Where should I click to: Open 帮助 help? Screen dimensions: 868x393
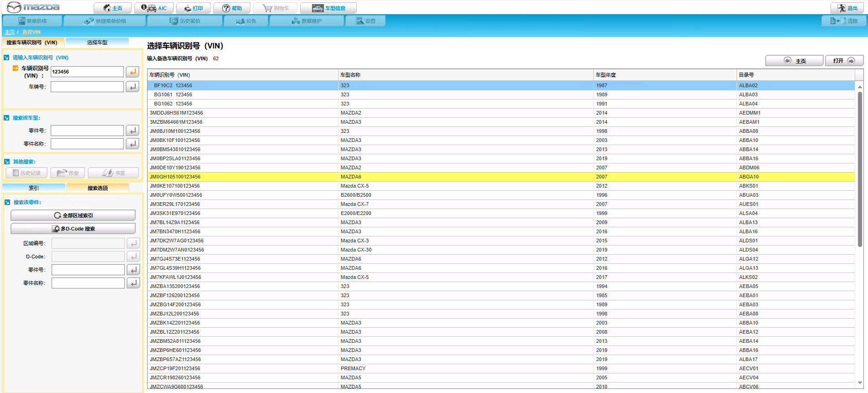pyautogui.click(x=232, y=8)
